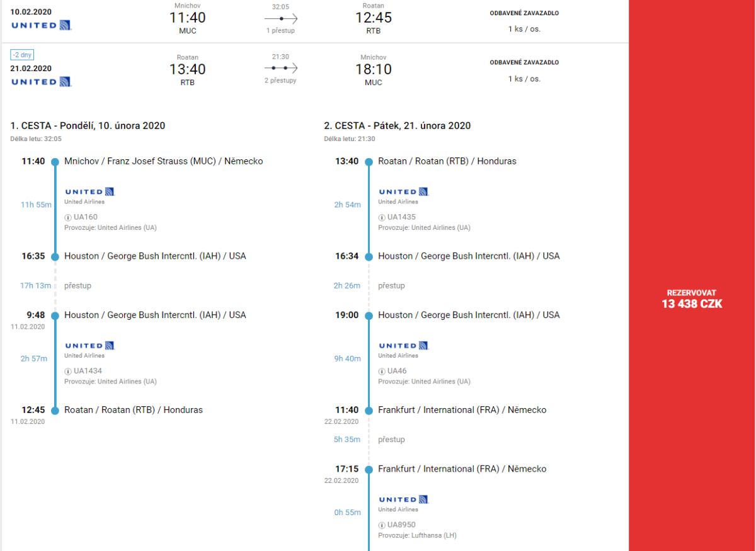This screenshot has height=551, width=756.
Task: Select the Frankfurt 17:15 departure timeline dot
Action: tap(369, 469)
